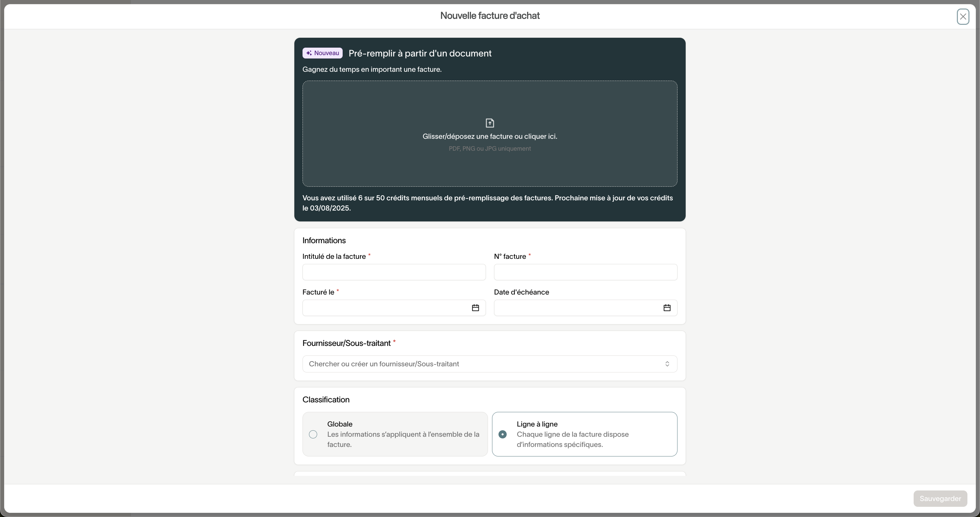Click the 'Intitulé de la facture' label
The width and height of the screenshot is (980, 517).
(x=333, y=256)
